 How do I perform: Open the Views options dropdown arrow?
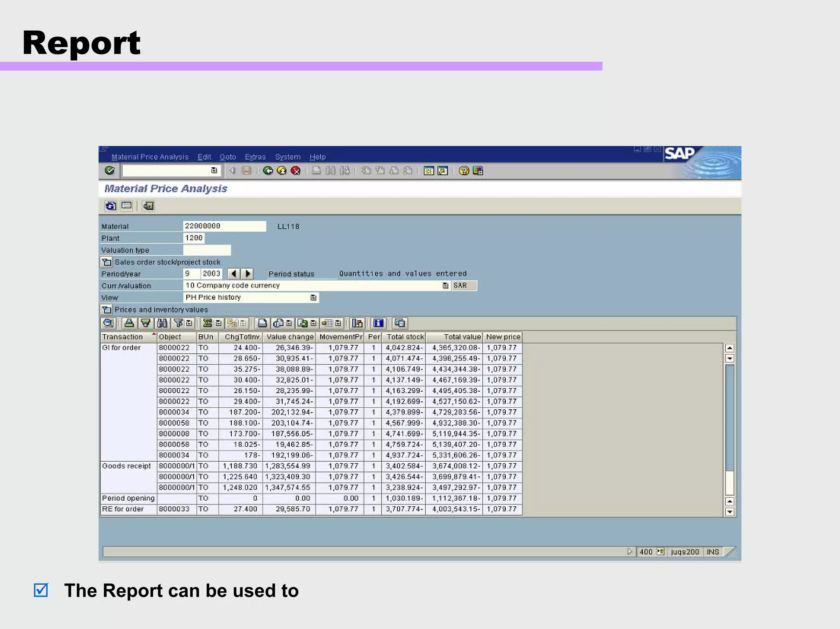tap(289, 323)
